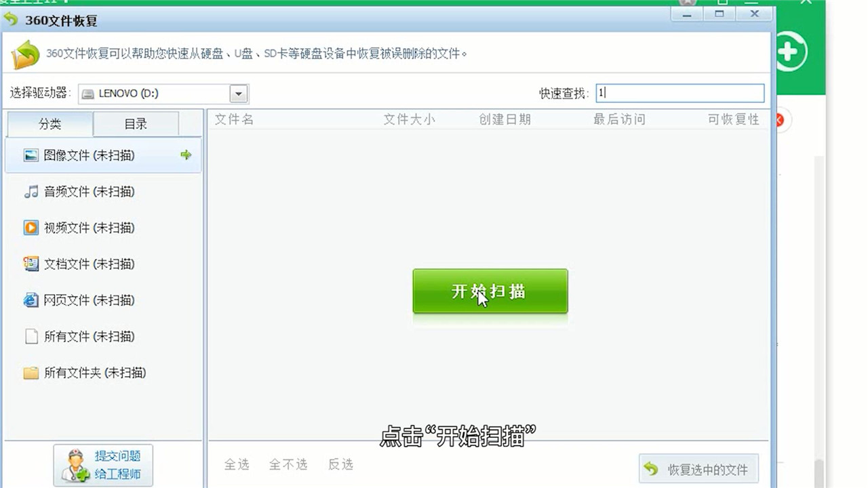Click the all folders yellow folder icon

click(x=31, y=373)
